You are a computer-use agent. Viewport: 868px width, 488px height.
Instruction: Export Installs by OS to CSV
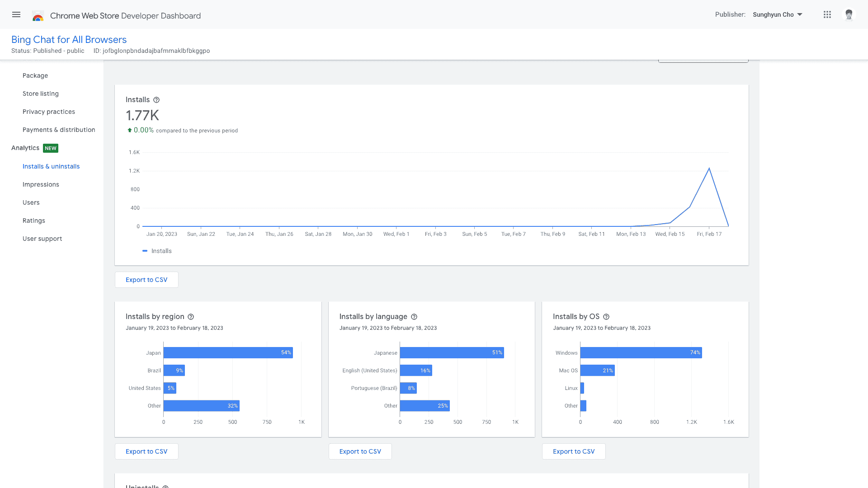[x=574, y=451]
